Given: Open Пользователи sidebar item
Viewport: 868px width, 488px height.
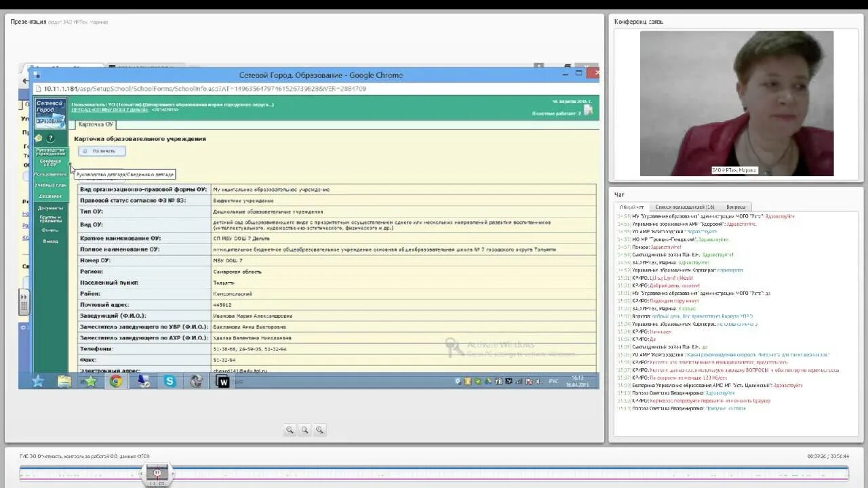Looking at the screenshot, I should pos(51,174).
